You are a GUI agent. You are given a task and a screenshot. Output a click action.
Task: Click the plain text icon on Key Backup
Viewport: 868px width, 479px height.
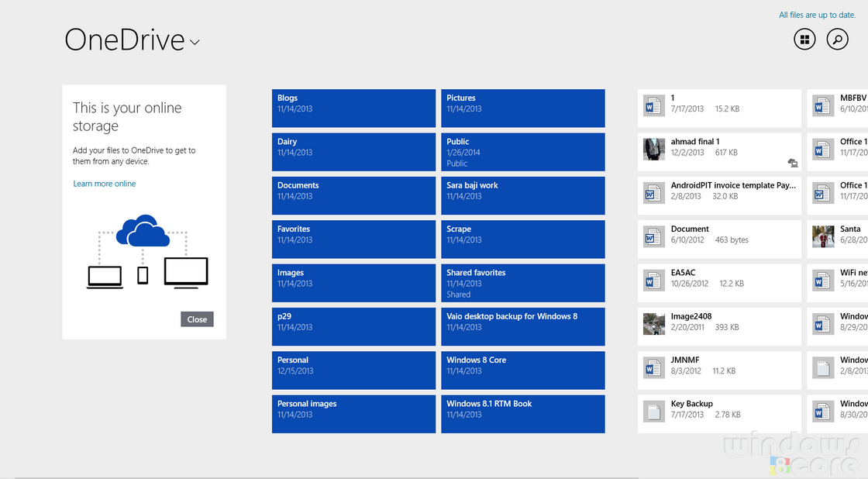point(653,411)
